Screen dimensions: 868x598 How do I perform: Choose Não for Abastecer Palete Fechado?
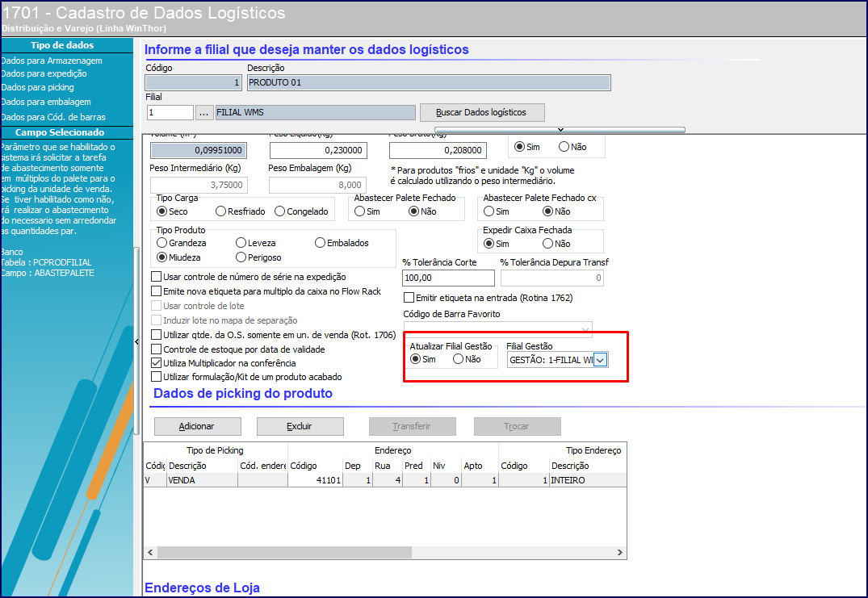[x=422, y=211]
